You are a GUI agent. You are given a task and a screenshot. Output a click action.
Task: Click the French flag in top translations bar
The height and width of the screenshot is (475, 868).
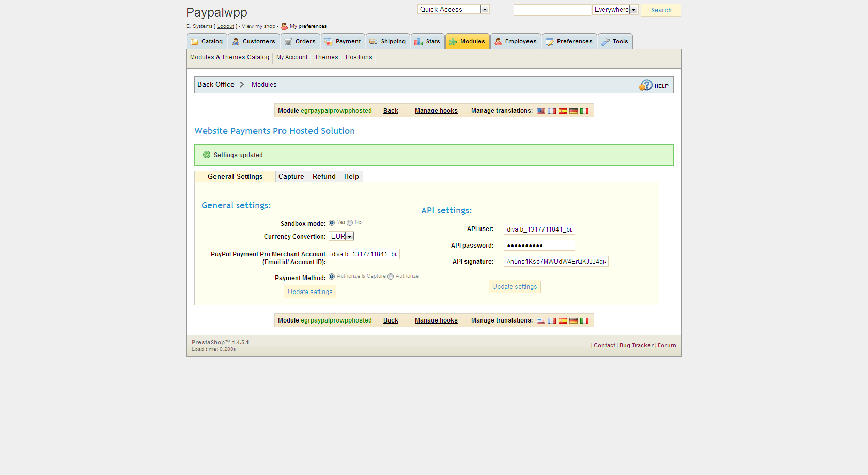pyautogui.click(x=552, y=111)
